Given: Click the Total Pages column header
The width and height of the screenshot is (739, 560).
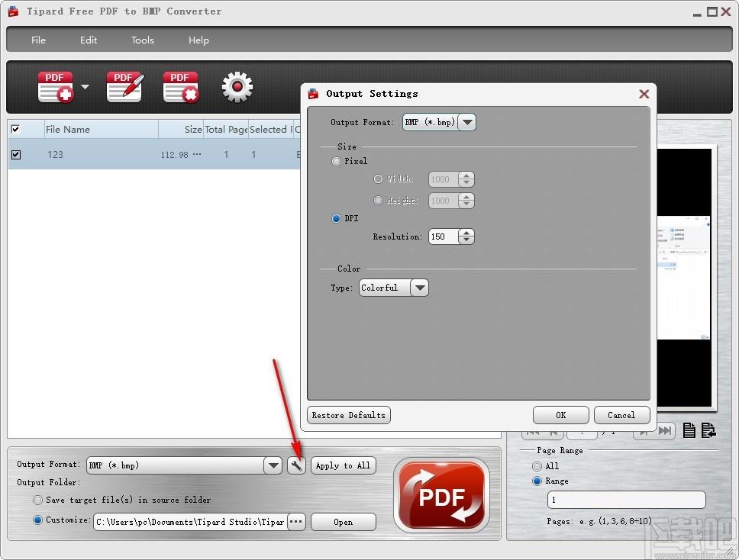Looking at the screenshot, I should 226,129.
